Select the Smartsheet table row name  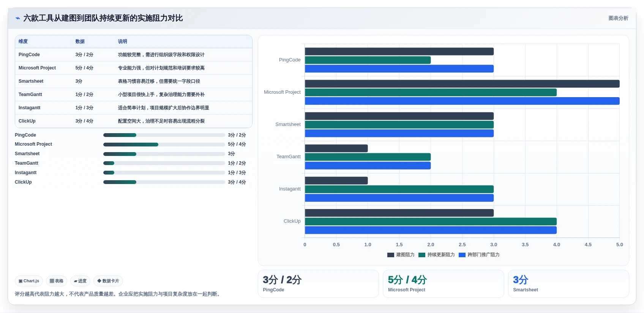click(31, 81)
